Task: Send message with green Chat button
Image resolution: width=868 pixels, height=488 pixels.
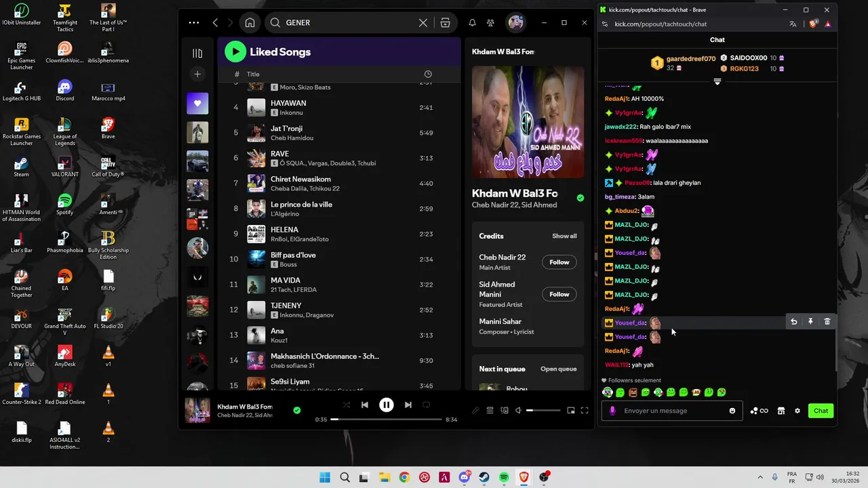Action: 821,411
